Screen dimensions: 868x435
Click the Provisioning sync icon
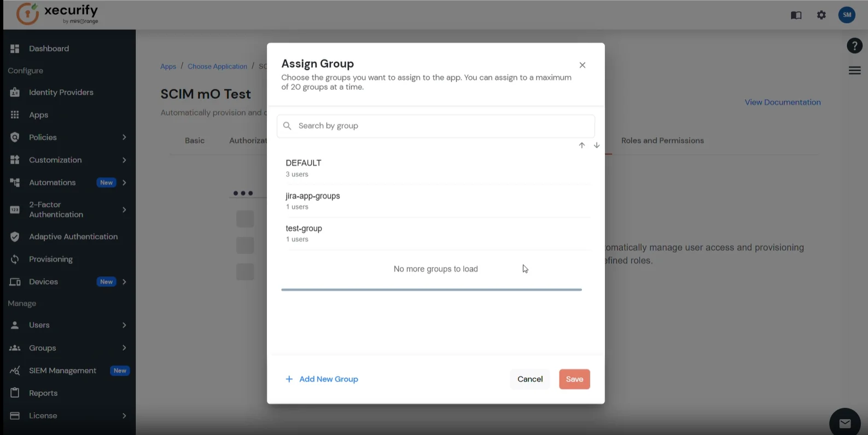pos(15,259)
